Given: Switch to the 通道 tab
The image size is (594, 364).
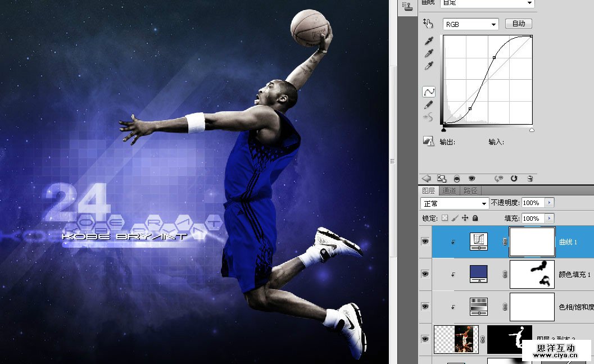Looking at the screenshot, I should pos(449,190).
